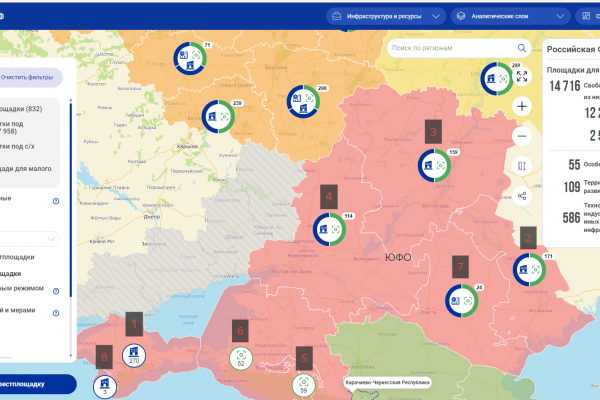
Task: Open the green marker labeled 52
Action: [241, 359]
